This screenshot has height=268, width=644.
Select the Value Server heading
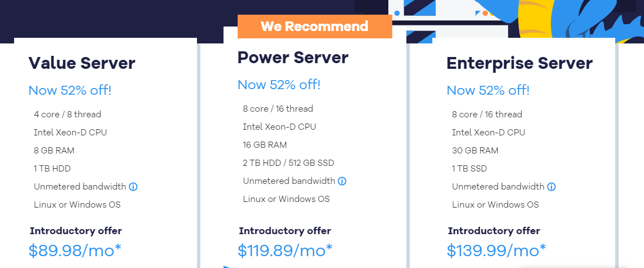click(x=82, y=63)
